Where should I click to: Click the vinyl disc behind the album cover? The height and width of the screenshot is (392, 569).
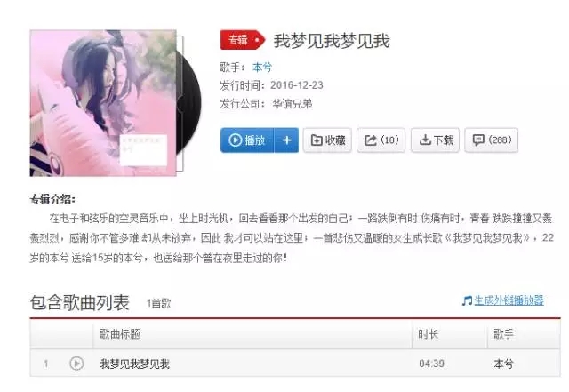(x=189, y=103)
